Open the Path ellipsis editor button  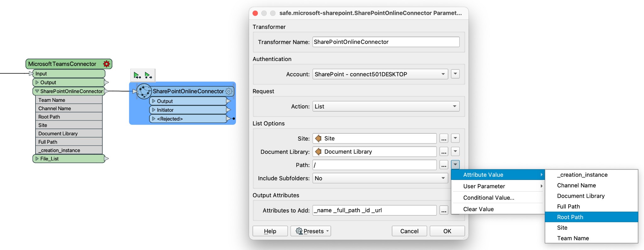click(444, 165)
